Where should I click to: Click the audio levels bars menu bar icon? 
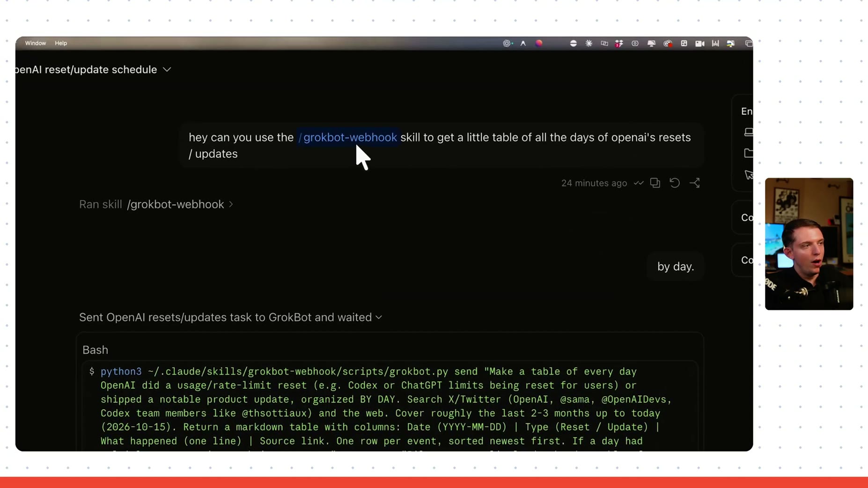pyautogui.click(x=715, y=43)
